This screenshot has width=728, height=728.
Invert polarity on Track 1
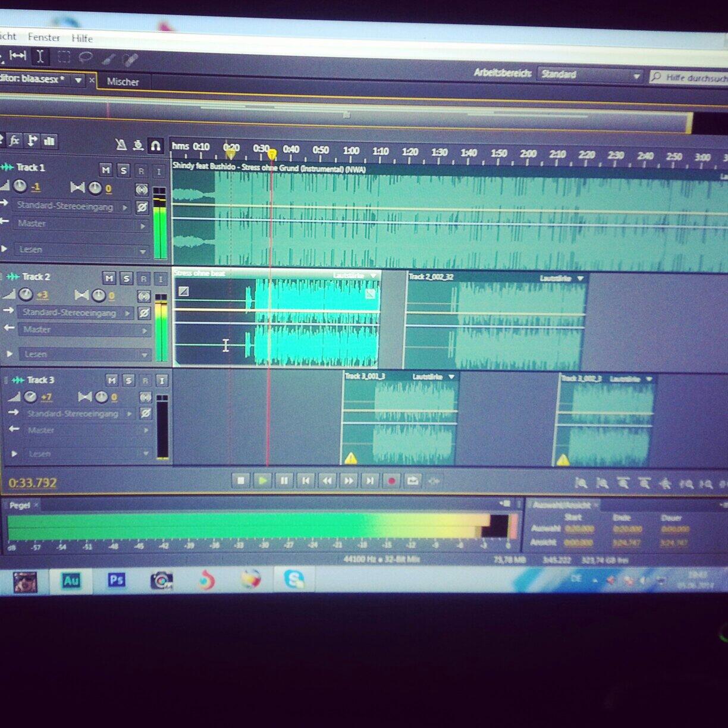(x=142, y=207)
